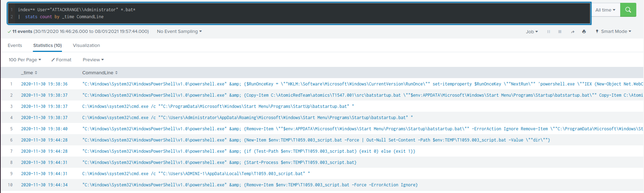This screenshot has height=193, width=644.
Task: Pause the running search job
Action: [x=548, y=32]
